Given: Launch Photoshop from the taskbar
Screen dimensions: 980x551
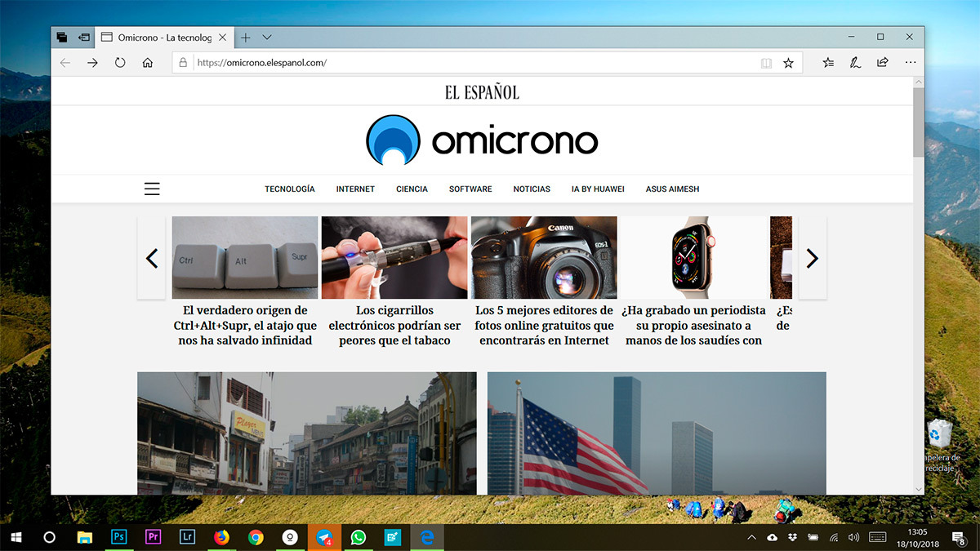Looking at the screenshot, I should (x=119, y=537).
